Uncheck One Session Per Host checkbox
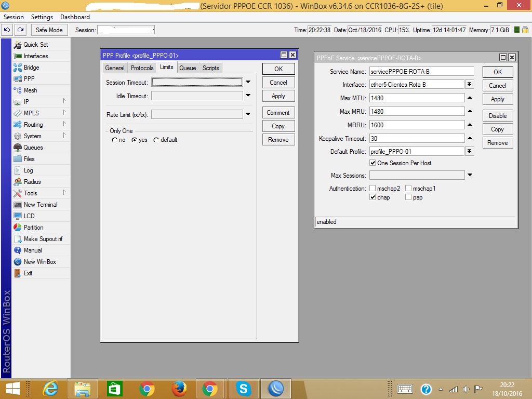The image size is (532, 399). [x=373, y=163]
